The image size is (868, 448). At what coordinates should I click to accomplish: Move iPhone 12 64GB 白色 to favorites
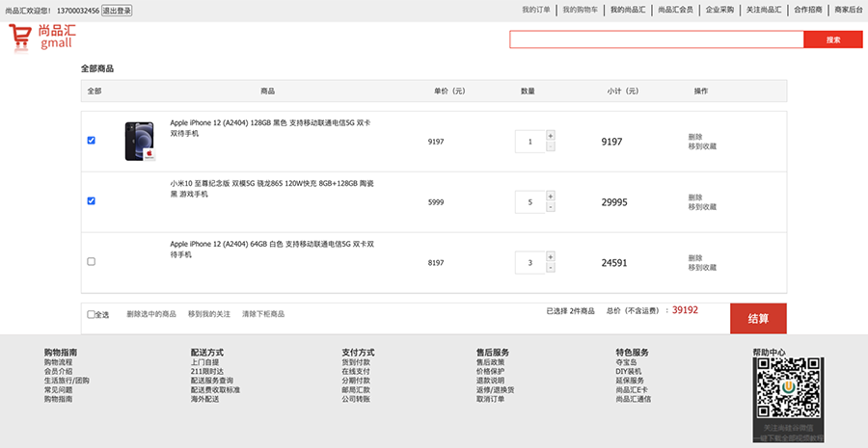[x=702, y=268]
